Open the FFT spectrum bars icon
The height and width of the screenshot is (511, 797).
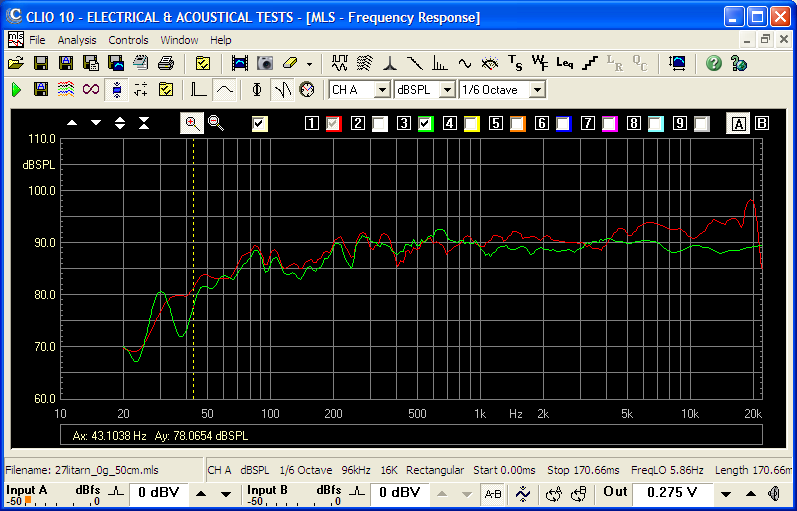point(440,64)
